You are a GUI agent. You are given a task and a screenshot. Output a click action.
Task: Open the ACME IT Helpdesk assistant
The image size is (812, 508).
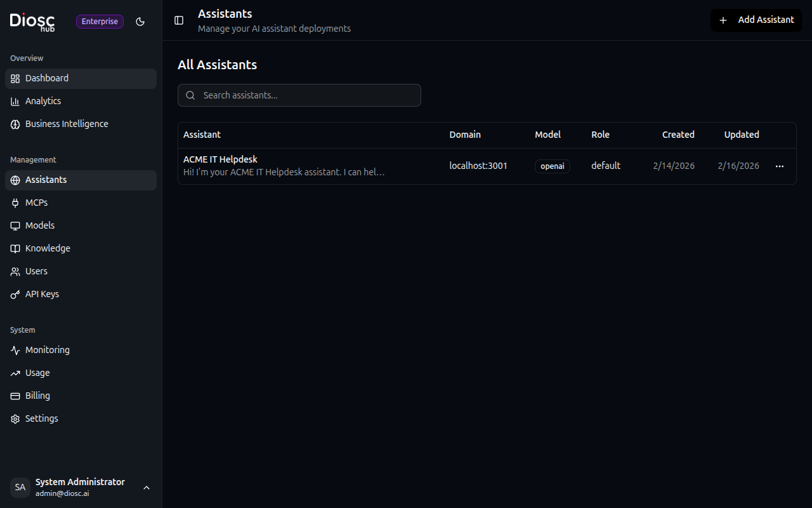[x=220, y=159]
